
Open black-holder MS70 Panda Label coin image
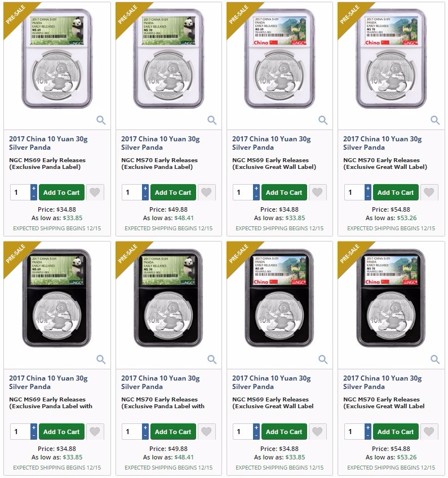[168, 298]
